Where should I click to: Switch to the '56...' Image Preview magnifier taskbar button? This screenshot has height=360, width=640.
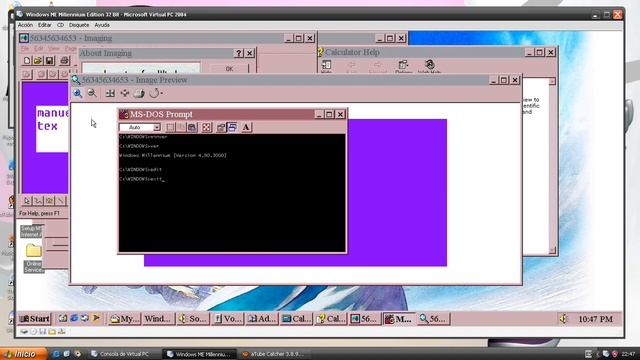pos(434,319)
